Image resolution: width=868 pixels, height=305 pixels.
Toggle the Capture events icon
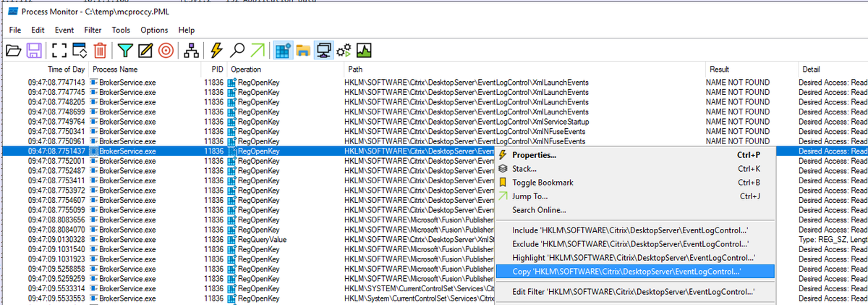[x=59, y=50]
